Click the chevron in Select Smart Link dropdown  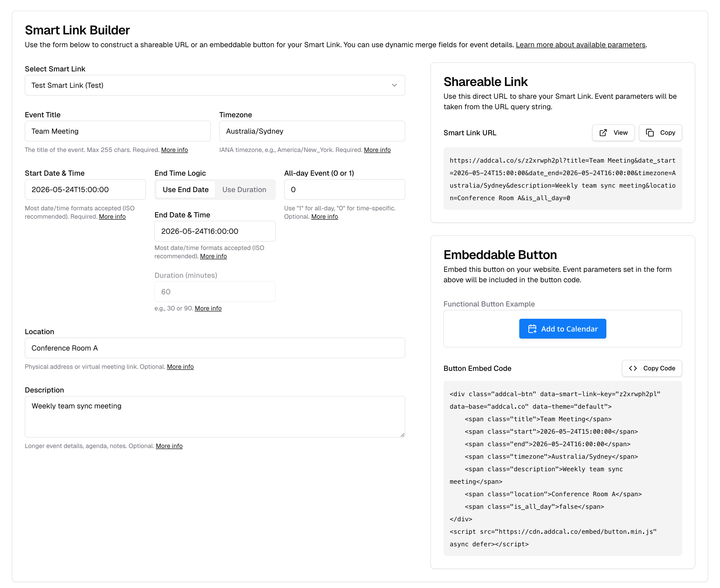[394, 85]
